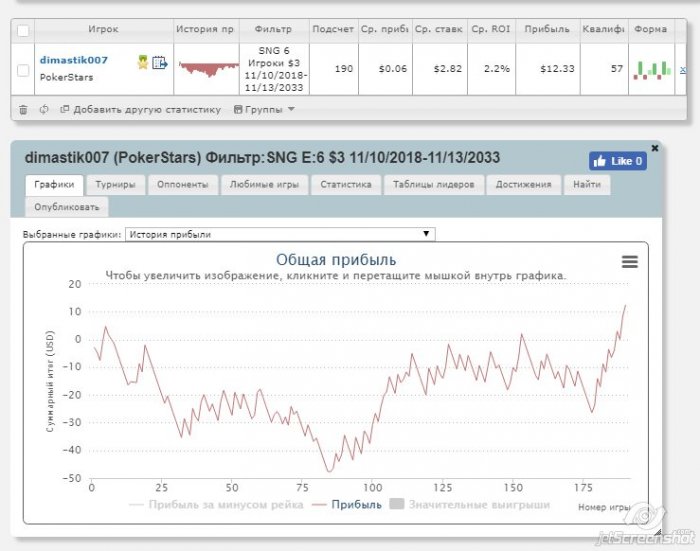700x551 pixels.
Task: Expand the Группы dropdown
Action: click(264, 109)
